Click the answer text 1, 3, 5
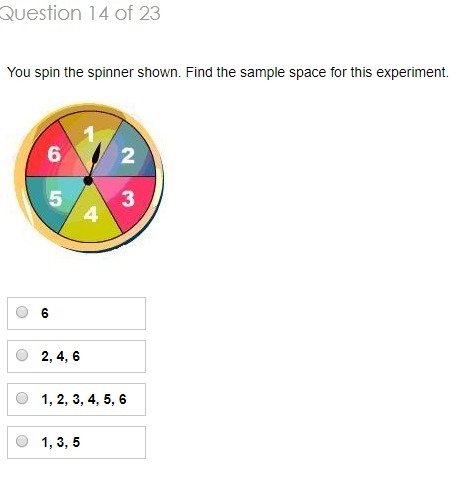 pyautogui.click(x=61, y=442)
